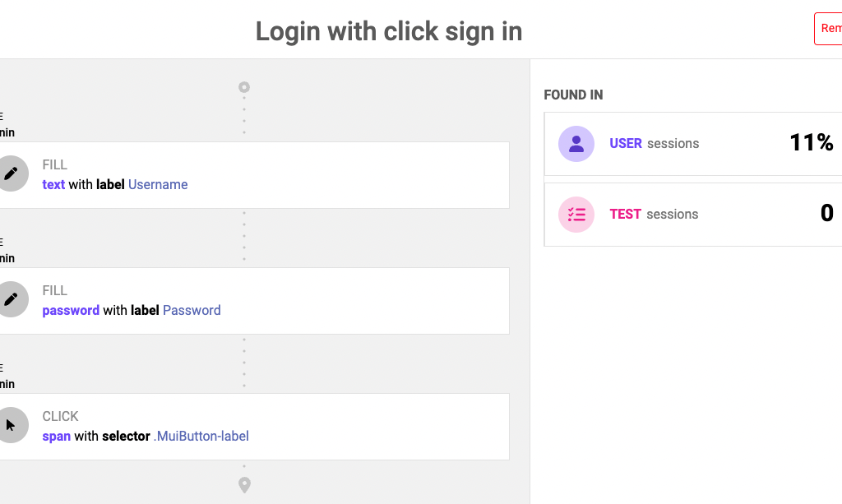Click the Username label link

click(158, 185)
